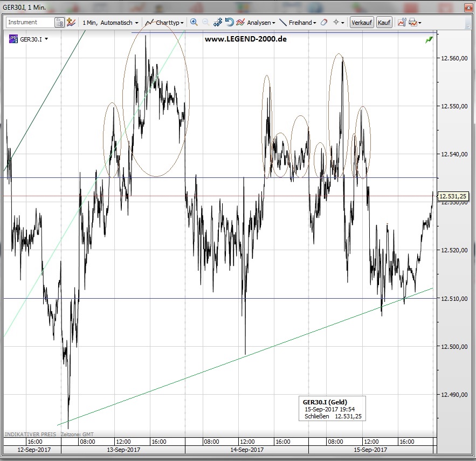The height and width of the screenshot is (461, 476).
Task: Open the crosshair cursor dropdown
Action: coord(339,23)
